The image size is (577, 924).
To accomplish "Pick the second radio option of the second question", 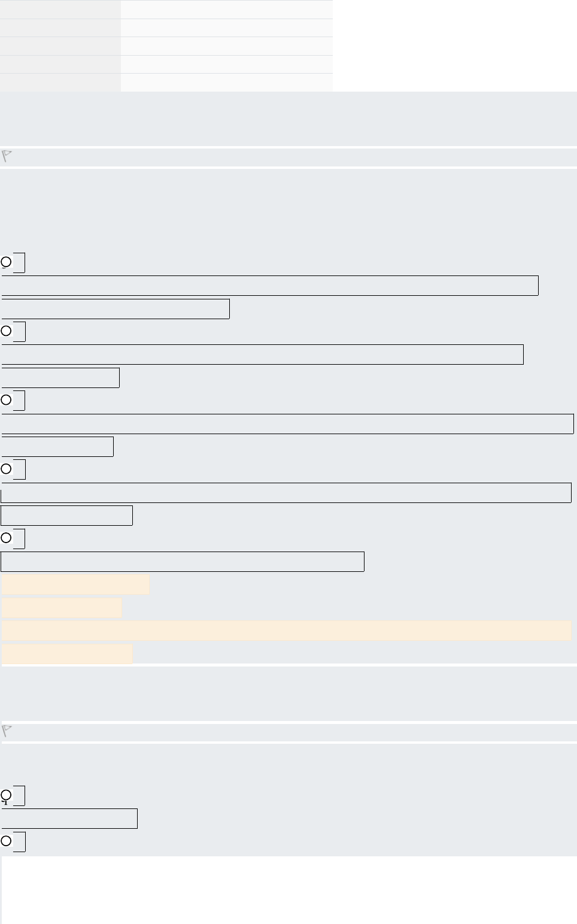I will (x=6, y=841).
